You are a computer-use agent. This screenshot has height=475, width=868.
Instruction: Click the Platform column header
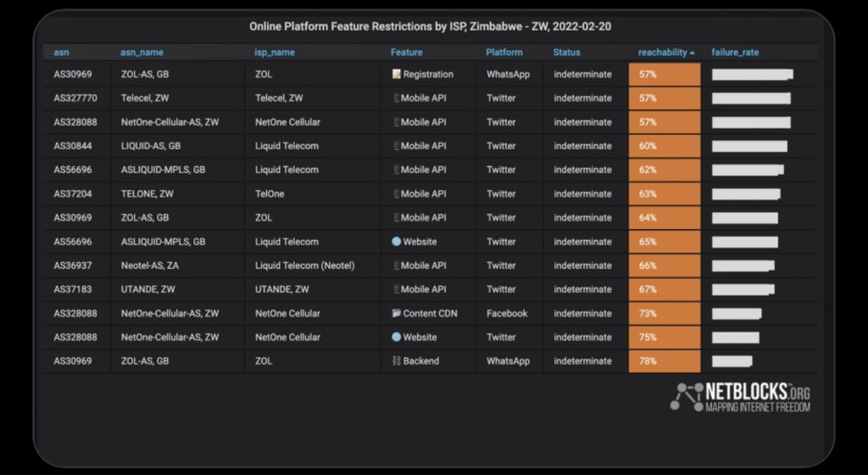(x=504, y=53)
